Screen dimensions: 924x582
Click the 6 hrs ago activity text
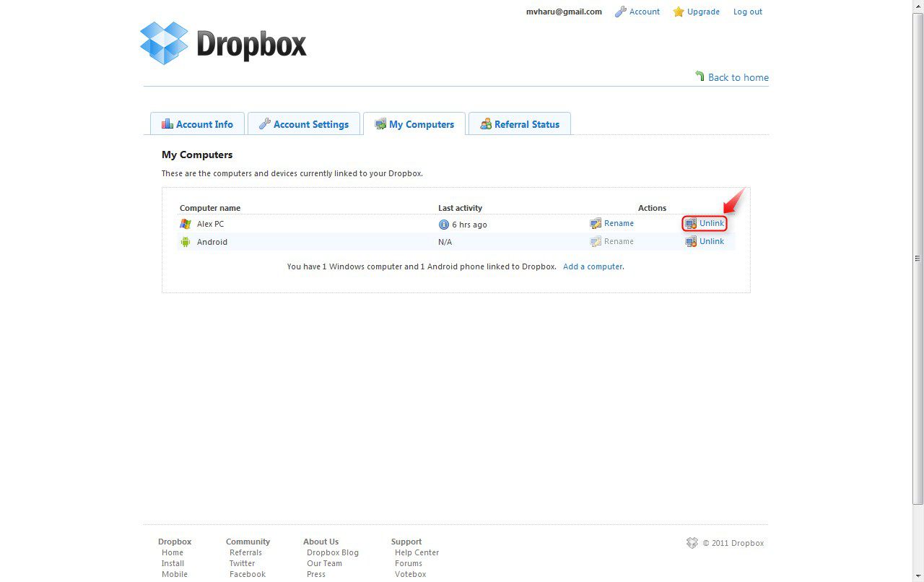pyautogui.click(x=470, y=225)
